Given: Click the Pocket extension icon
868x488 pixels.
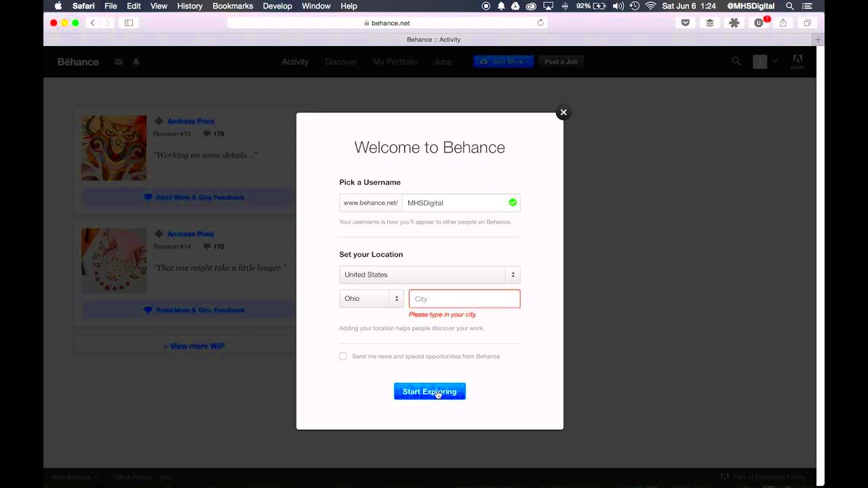Looking at the screenshot, I should (686, 23).
